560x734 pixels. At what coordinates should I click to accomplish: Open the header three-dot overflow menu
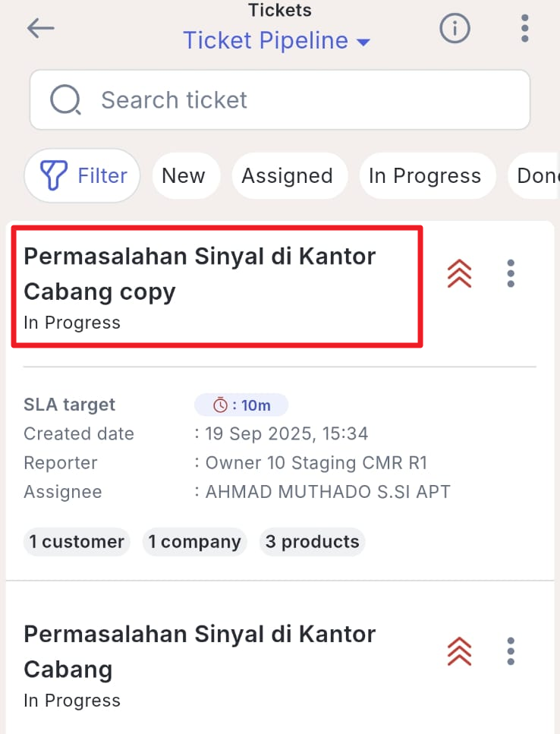coord(524,29)
